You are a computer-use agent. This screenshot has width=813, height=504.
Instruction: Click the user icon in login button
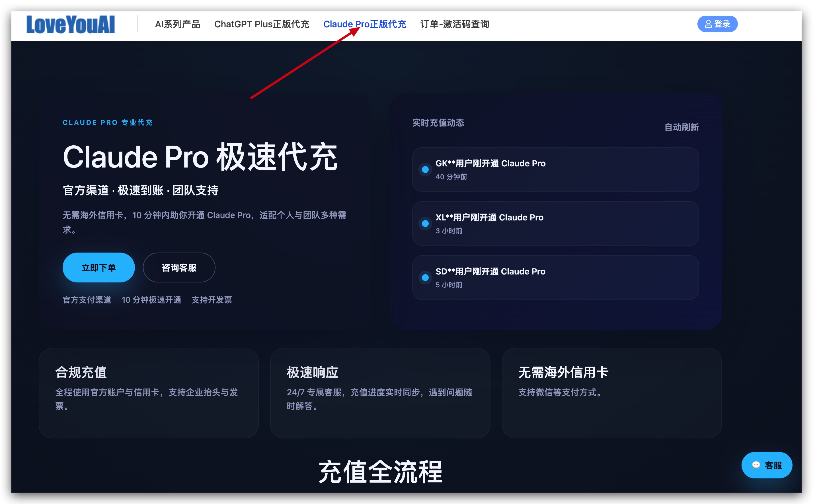tap(708, 24)
